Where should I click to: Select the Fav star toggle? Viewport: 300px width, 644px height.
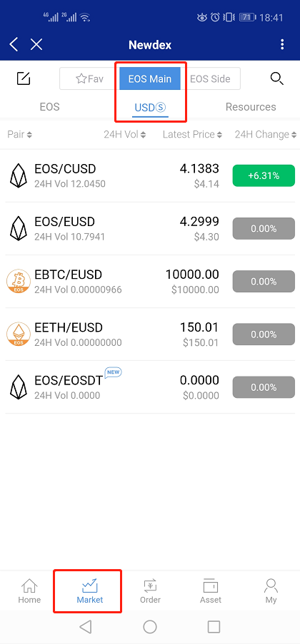[90, 78]
